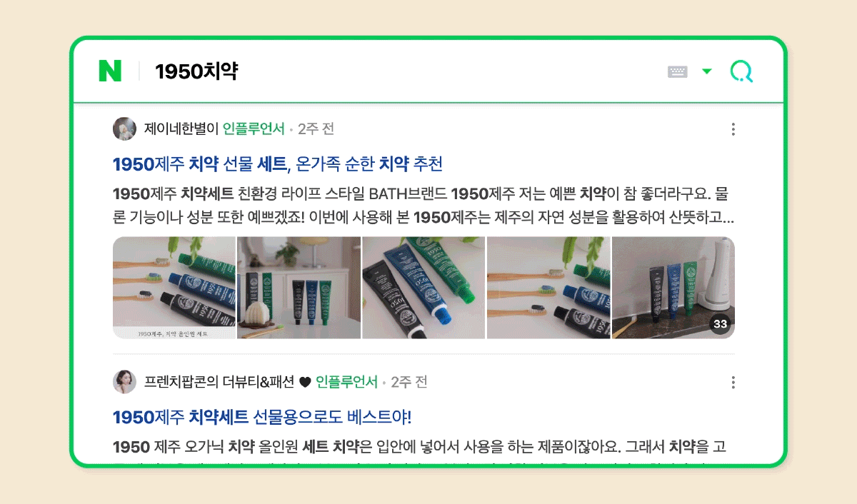Screen dimensions: 857x504
Task: Open more options for 제이네한별이 post
Action: [733, 129]
